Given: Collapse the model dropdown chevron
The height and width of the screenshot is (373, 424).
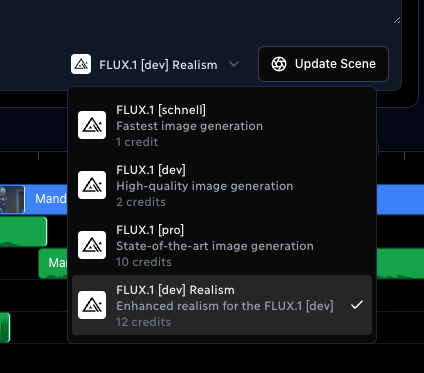Looking at the screenshot, I should pos(234,64).
